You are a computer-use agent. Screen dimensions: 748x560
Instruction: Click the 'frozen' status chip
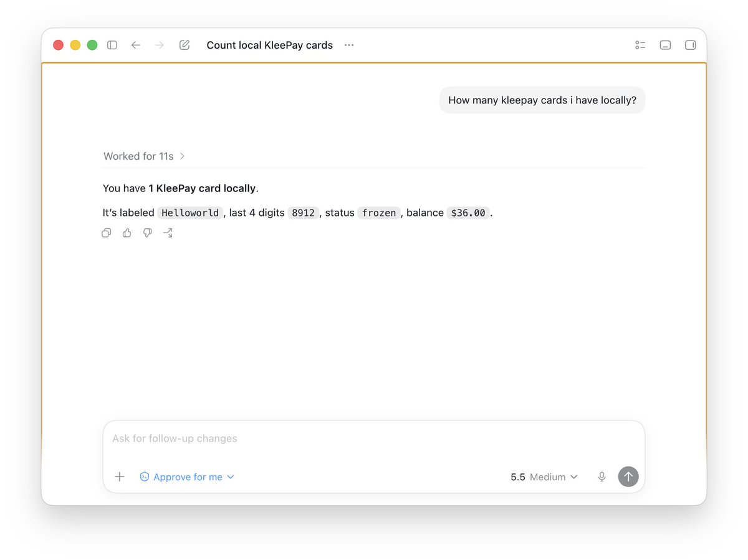(379, 213)
